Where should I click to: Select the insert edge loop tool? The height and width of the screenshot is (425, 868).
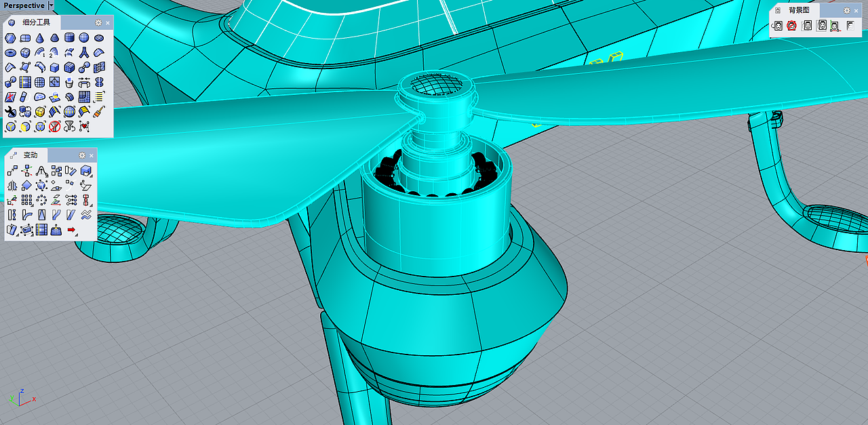[x=25, y=82]
